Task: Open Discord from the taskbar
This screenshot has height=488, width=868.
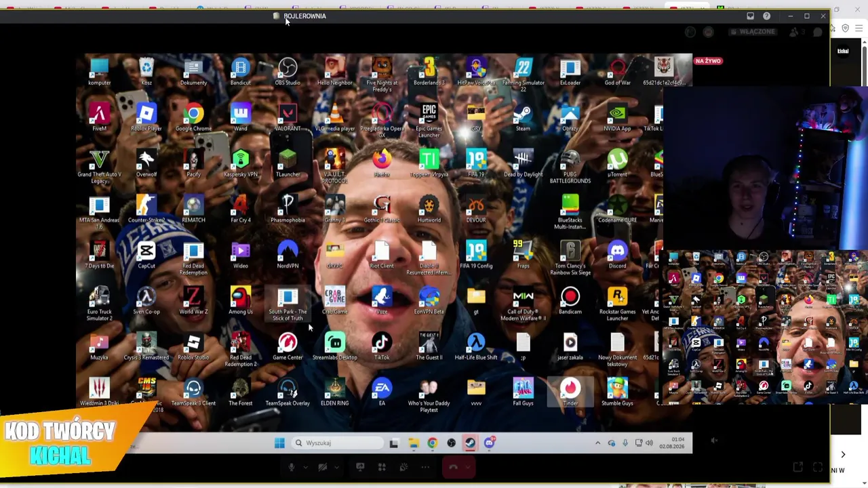Action: coord(490,443)
